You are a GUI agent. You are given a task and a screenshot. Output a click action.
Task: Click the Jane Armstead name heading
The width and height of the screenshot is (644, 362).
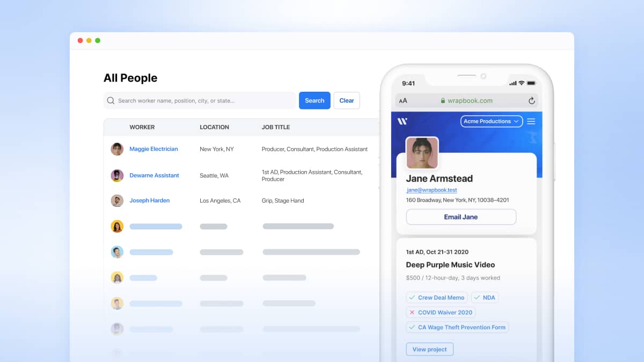[440, 179]
